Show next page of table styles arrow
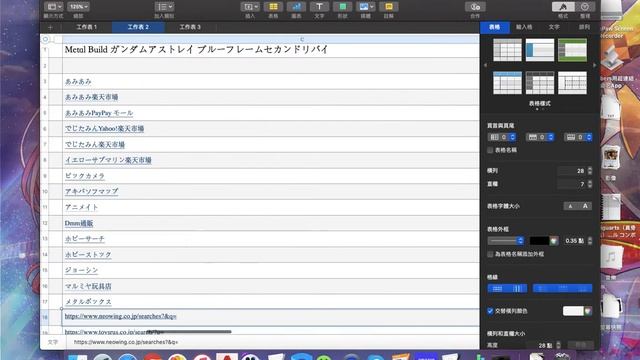The image size is (640, 360). (x=594, y=65)
